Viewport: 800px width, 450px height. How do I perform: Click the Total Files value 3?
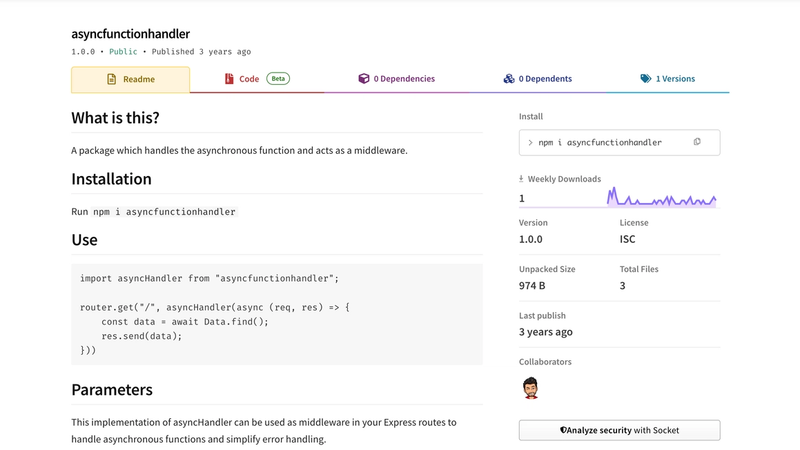(622, 286)
